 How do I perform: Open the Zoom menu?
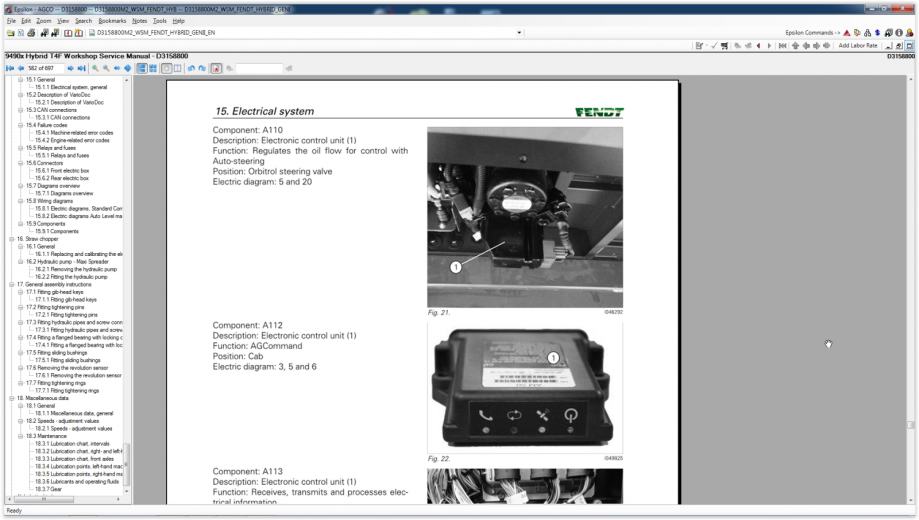tap(44, 21)
